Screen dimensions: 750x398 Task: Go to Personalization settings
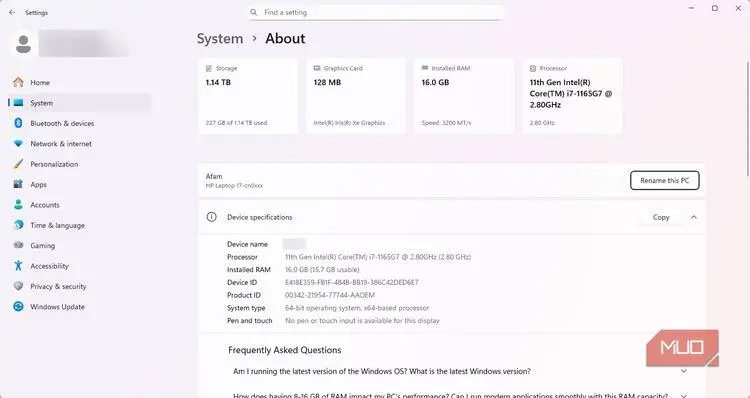click(79, 164)
